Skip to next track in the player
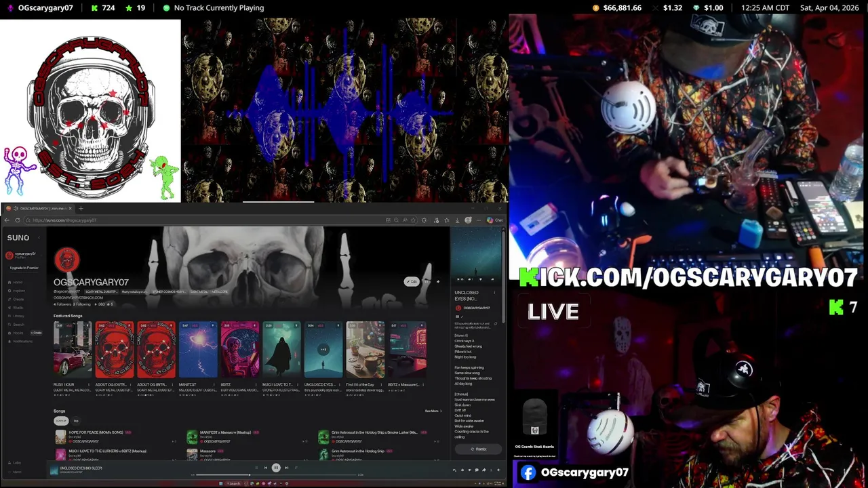868x488 pixels. pos(286,468)
